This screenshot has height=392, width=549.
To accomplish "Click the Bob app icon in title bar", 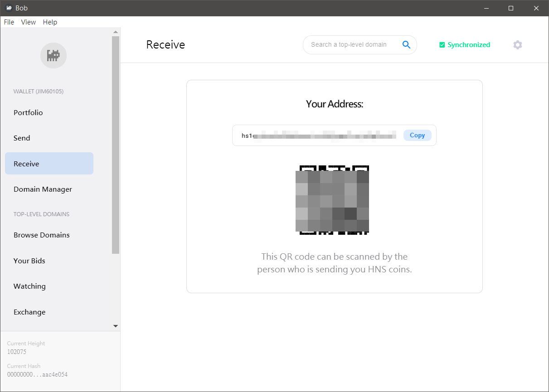I will click(x=9, y=8).
